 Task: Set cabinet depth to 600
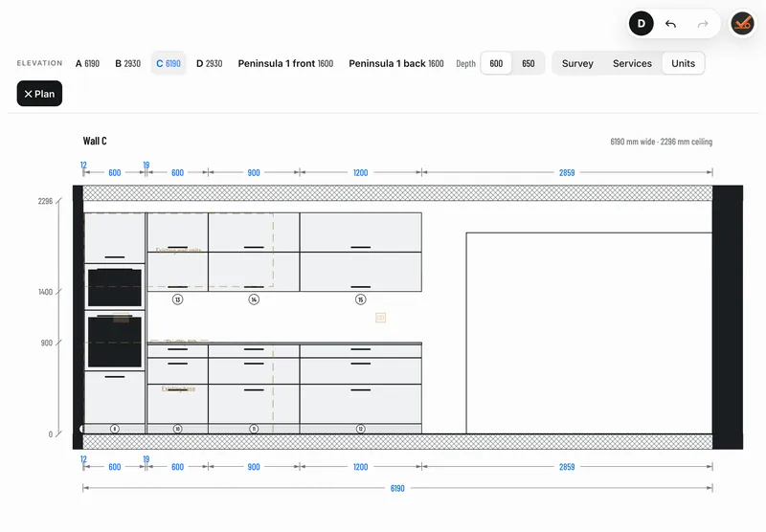496,63
